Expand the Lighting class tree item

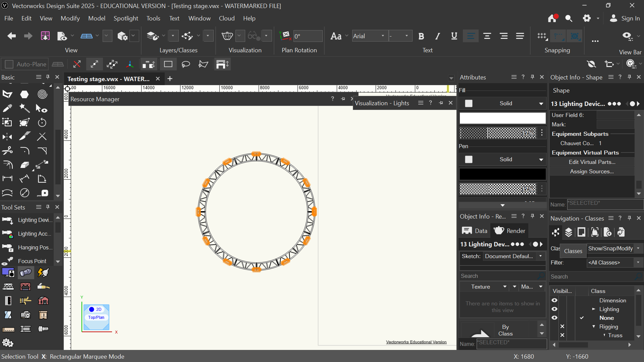pyautogui.click(x=594, y=309)
